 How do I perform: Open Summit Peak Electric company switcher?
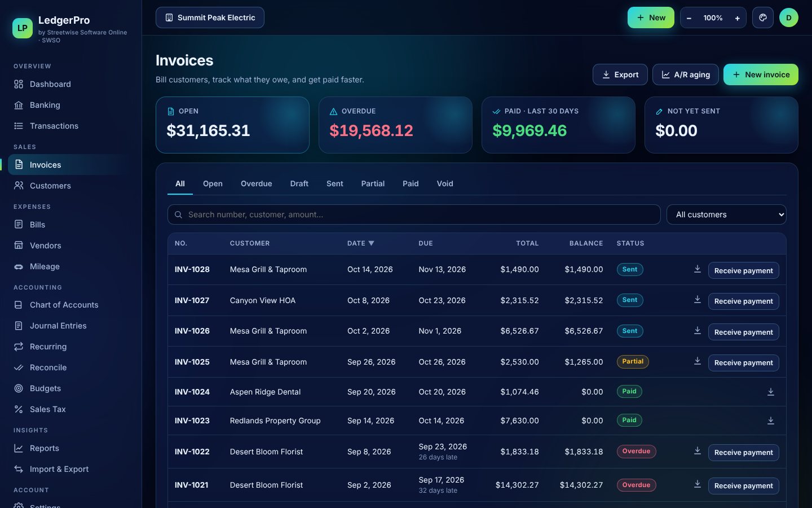(210, 17)
